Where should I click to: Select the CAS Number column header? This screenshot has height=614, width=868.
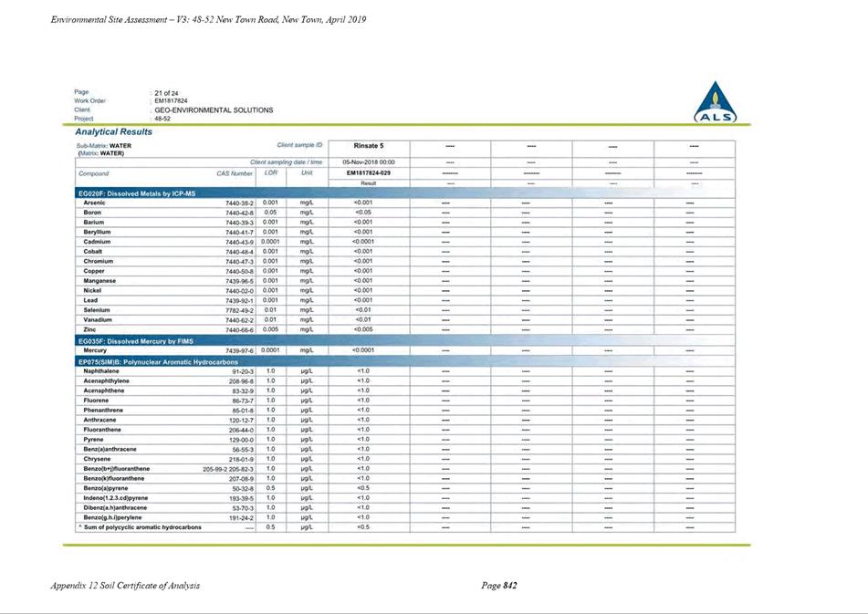[x=235, y=173]
